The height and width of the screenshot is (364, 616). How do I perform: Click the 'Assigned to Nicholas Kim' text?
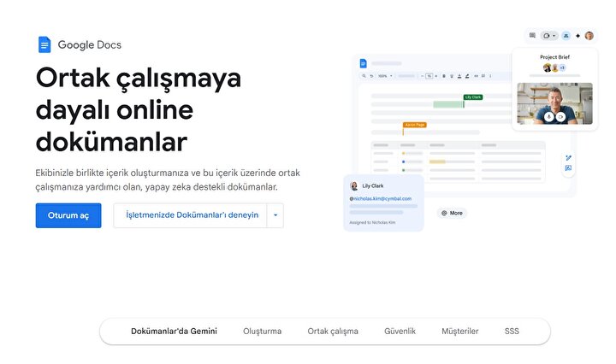[x=372, y=222]
